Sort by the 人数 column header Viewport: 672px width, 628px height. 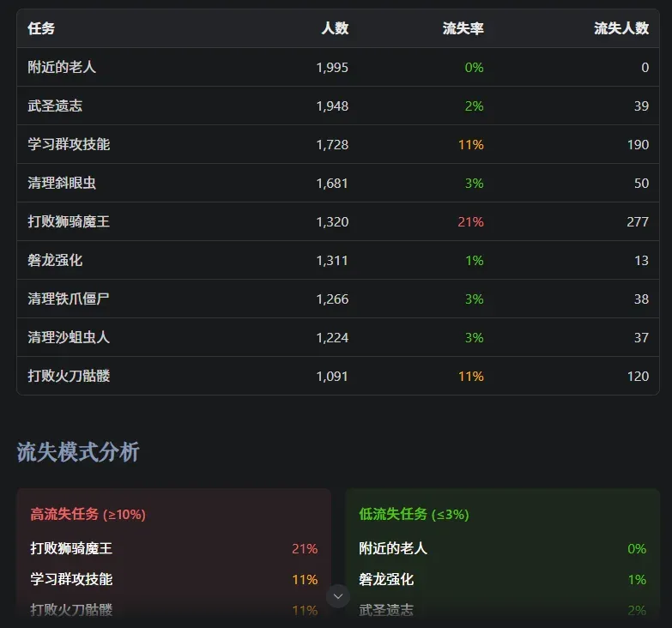[x=335, y=28]
